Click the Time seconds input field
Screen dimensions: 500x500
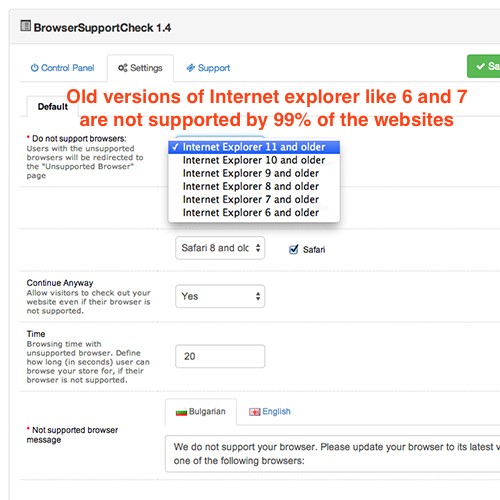tap(220, 356)
